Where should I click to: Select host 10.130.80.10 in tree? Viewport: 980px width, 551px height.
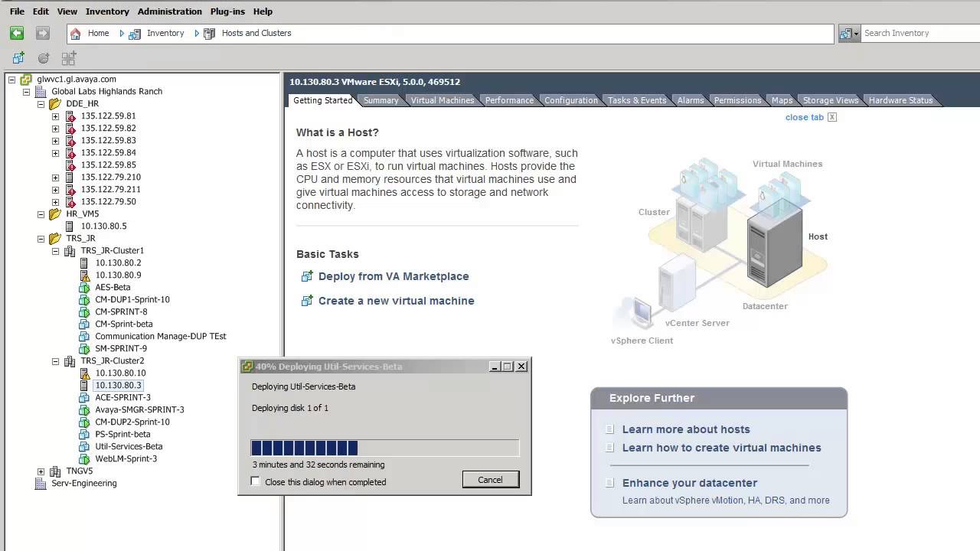(120, 373)
